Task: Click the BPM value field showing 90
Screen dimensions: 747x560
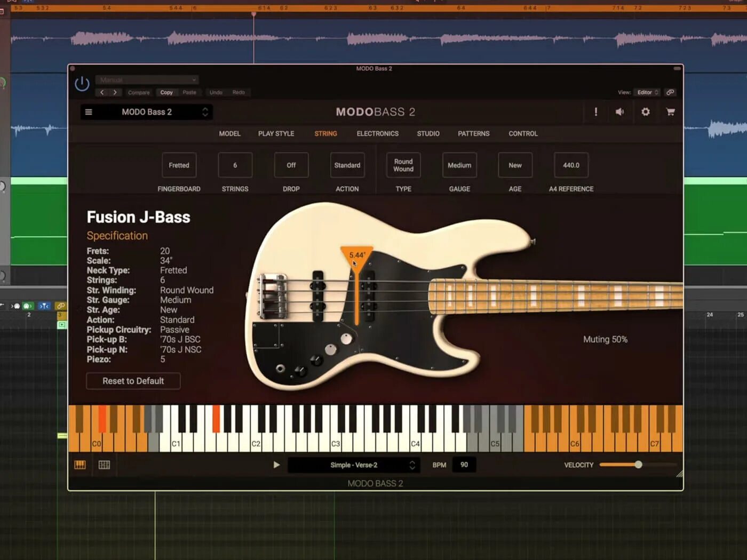Action: point(463,465)
